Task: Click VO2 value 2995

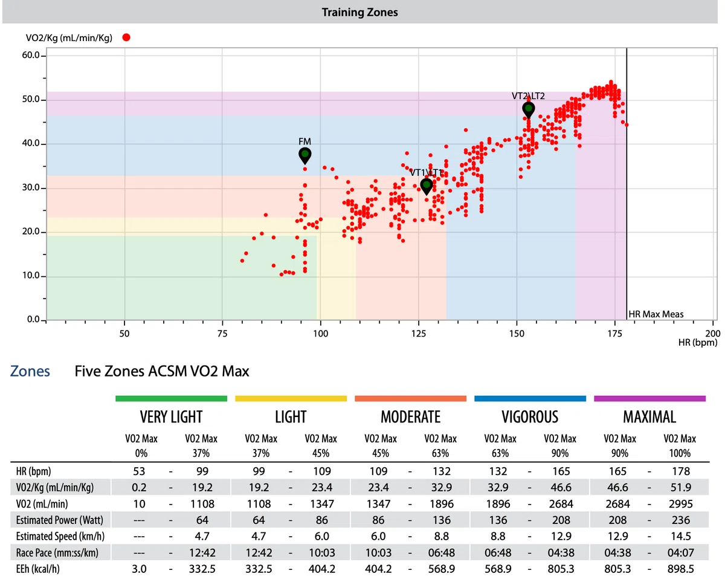Action: click(x=680, y=504)
